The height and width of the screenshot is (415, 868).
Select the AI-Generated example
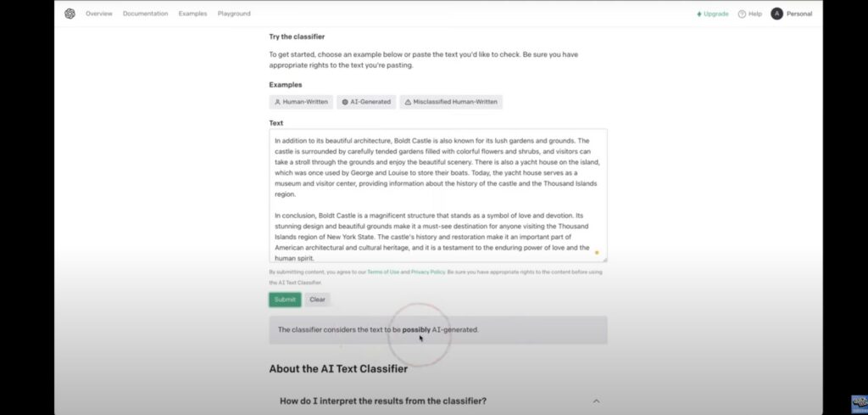(366, 102)
